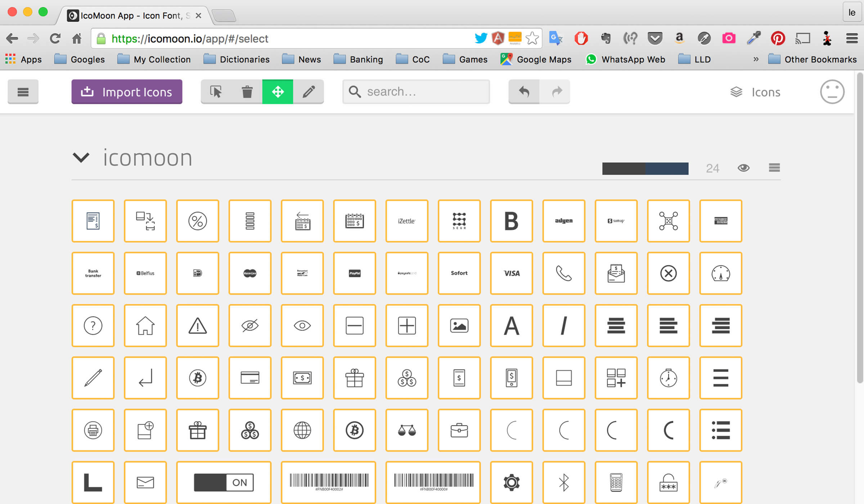Select the envelope mail icon
Image resolution: width=864 pixels, height=504 pixels.
pyautogui.click(x=145, y=482)
